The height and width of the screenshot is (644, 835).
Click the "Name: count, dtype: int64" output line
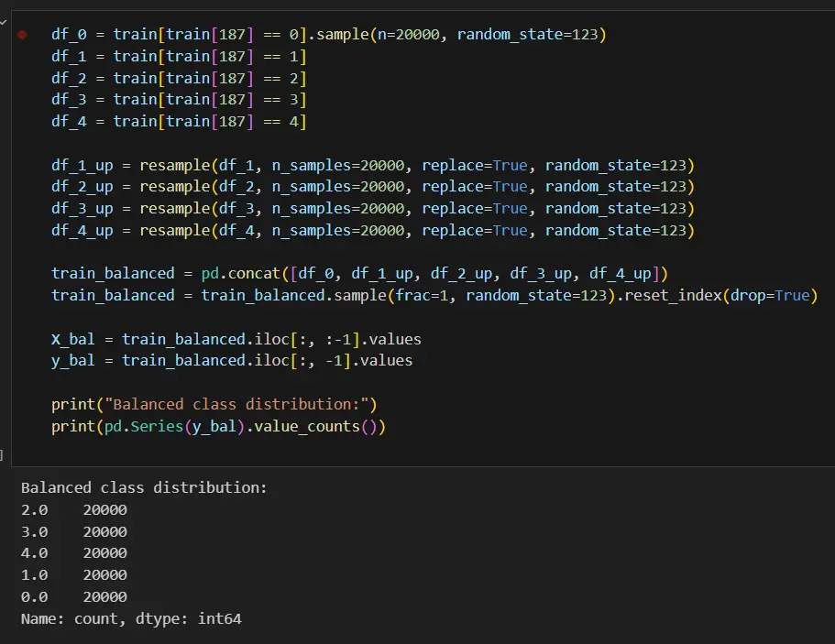(x=131, y=618)
